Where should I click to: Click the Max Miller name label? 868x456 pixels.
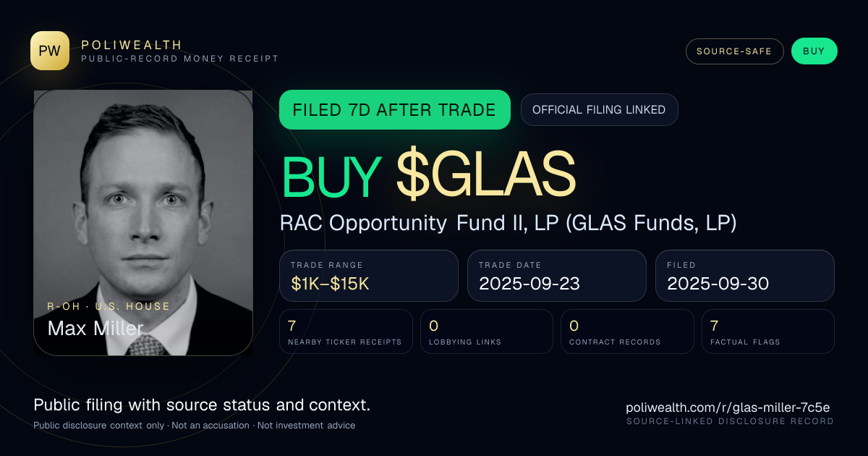point(95,328)
